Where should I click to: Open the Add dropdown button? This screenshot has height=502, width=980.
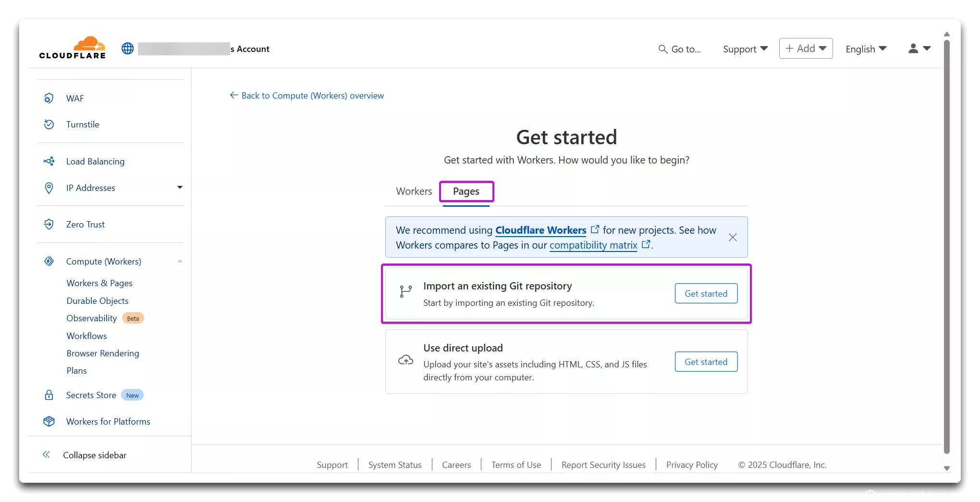coord(806,49)
